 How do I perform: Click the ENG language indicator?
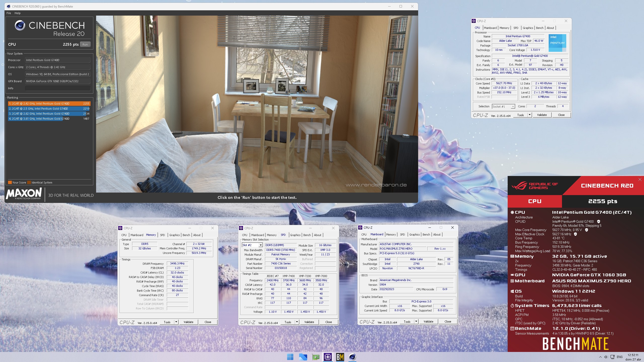(620, 357)
